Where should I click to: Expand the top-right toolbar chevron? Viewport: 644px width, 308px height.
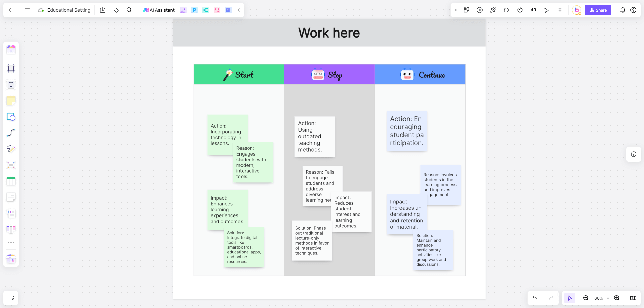455,10
